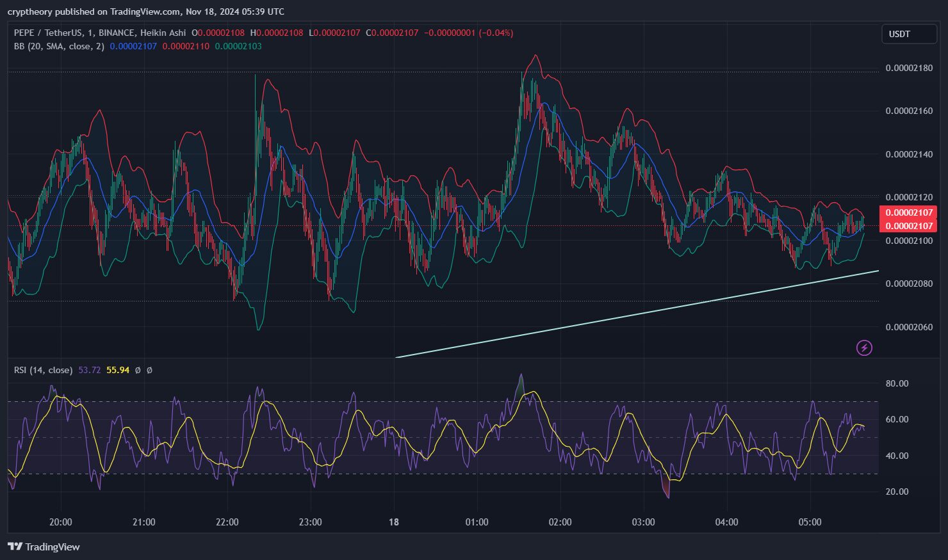
Task: Click the 0.00002100 price axis label
Action: pos(909,241)
